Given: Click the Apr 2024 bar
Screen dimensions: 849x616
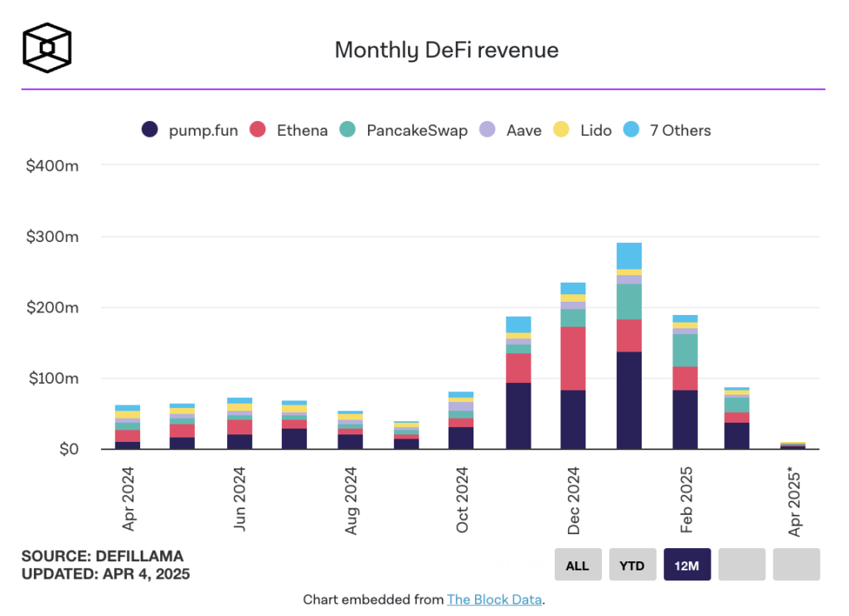Looking at the screenshot, I should point(128,428).
